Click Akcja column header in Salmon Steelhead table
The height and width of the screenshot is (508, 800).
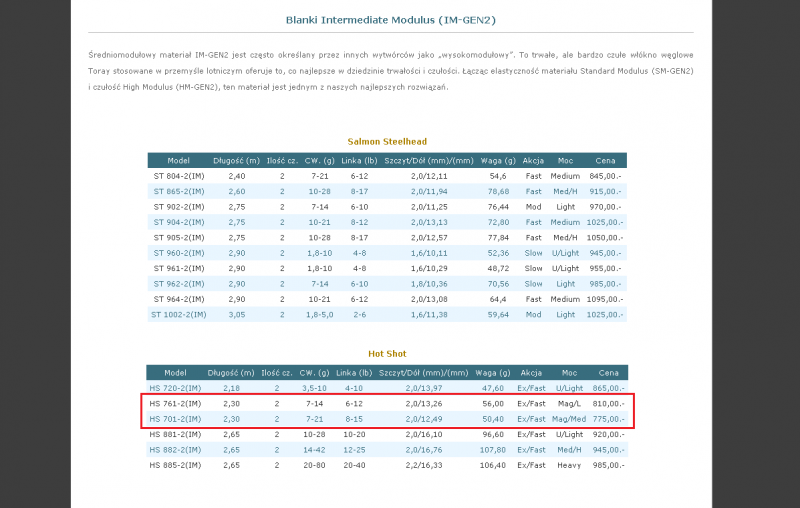533,160
